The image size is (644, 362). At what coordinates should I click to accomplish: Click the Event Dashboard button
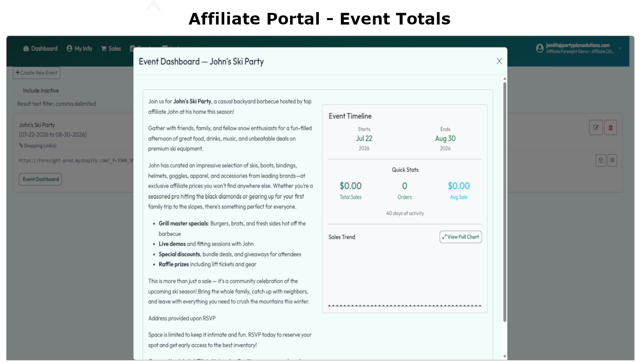pos(40,179)
